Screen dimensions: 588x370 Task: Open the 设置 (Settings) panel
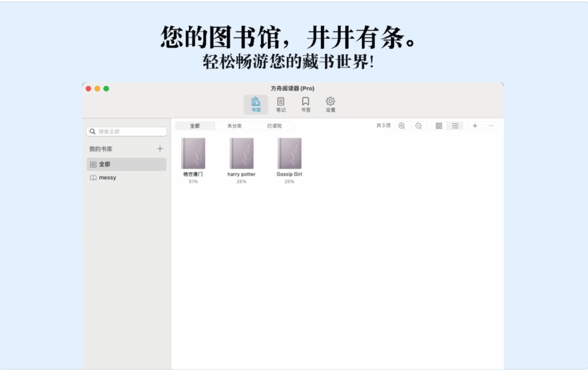tap(330, 104)
